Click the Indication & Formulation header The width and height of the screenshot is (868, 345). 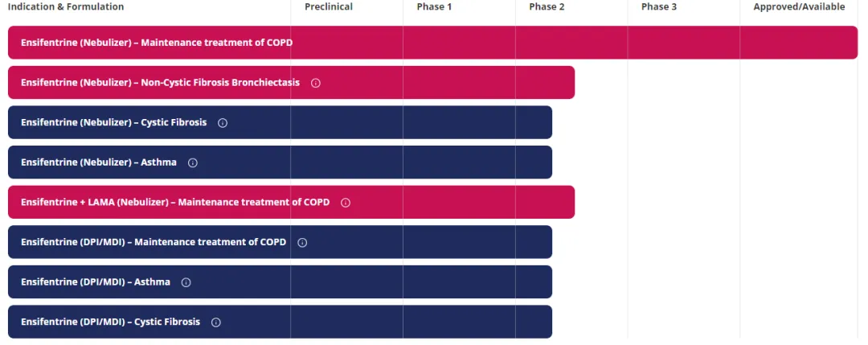(x=66, y=7)
